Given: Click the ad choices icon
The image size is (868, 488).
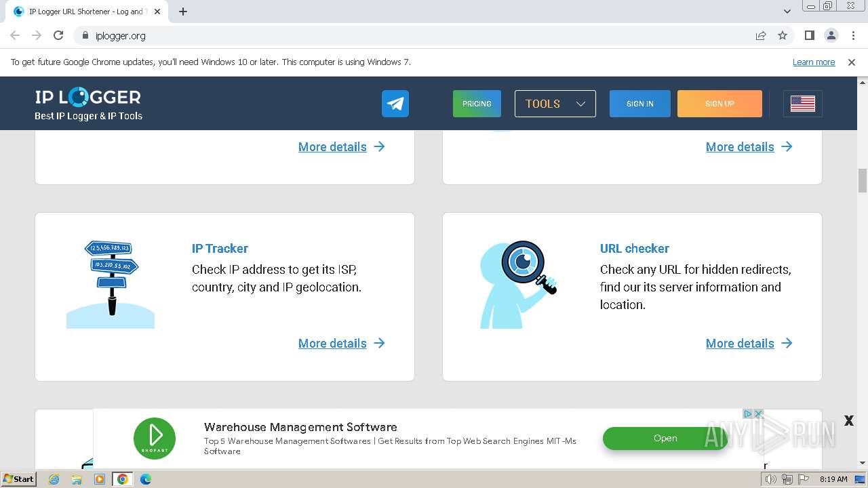Looking at the screenshot, I should [748, 413].
